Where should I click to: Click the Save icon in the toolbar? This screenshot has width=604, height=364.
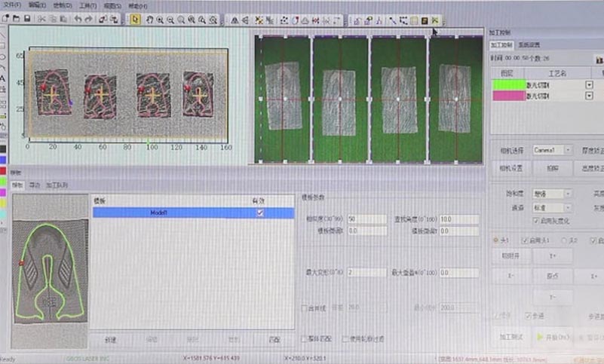(x=27, y=19)
